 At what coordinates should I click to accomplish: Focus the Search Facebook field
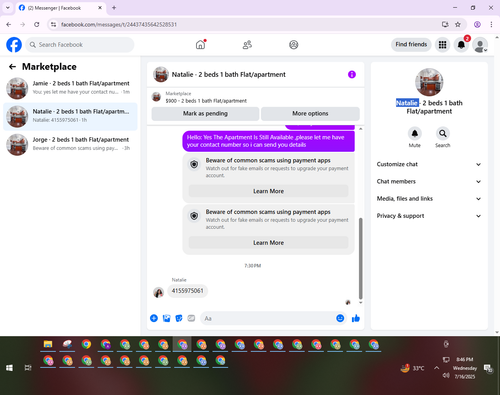(x=80, y=45)
